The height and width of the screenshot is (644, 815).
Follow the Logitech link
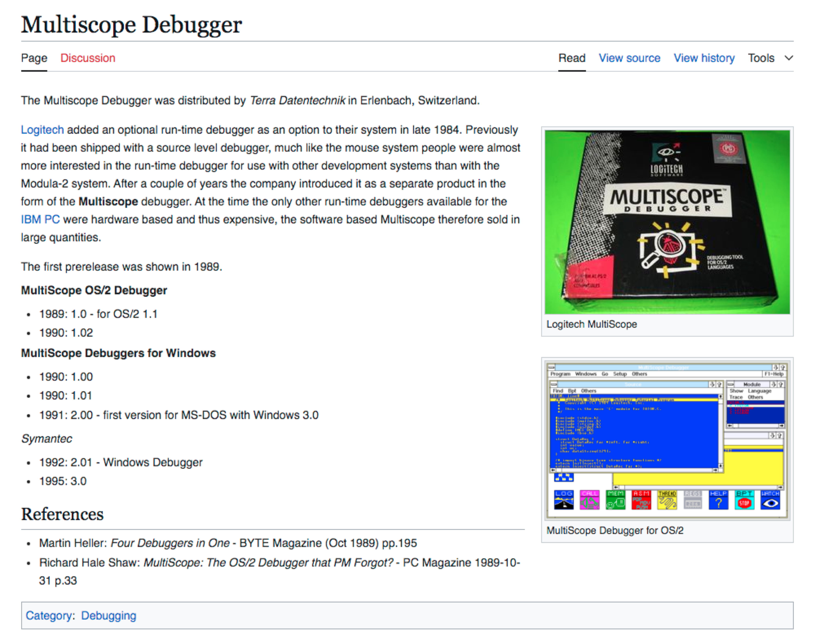click(x=42, y=130)
